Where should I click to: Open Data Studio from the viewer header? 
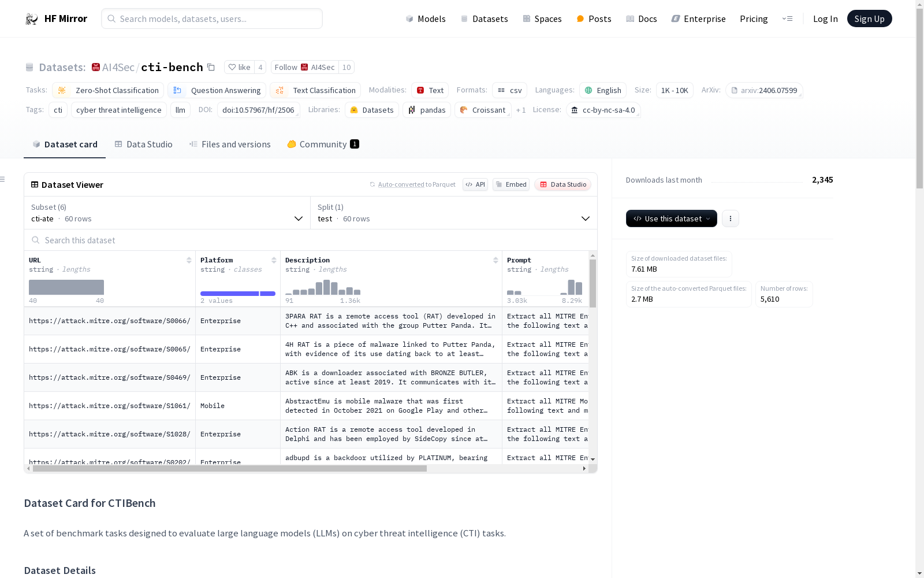(563, 184)
